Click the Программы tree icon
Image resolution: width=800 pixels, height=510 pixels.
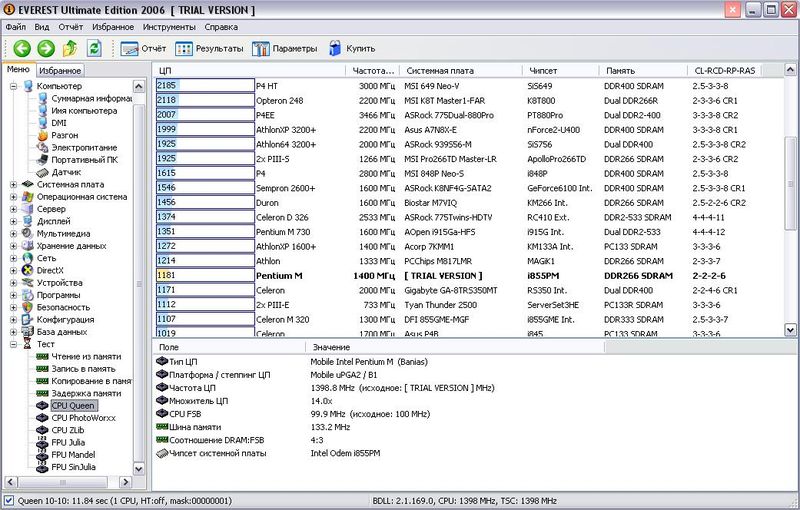[x=28, y=295]
